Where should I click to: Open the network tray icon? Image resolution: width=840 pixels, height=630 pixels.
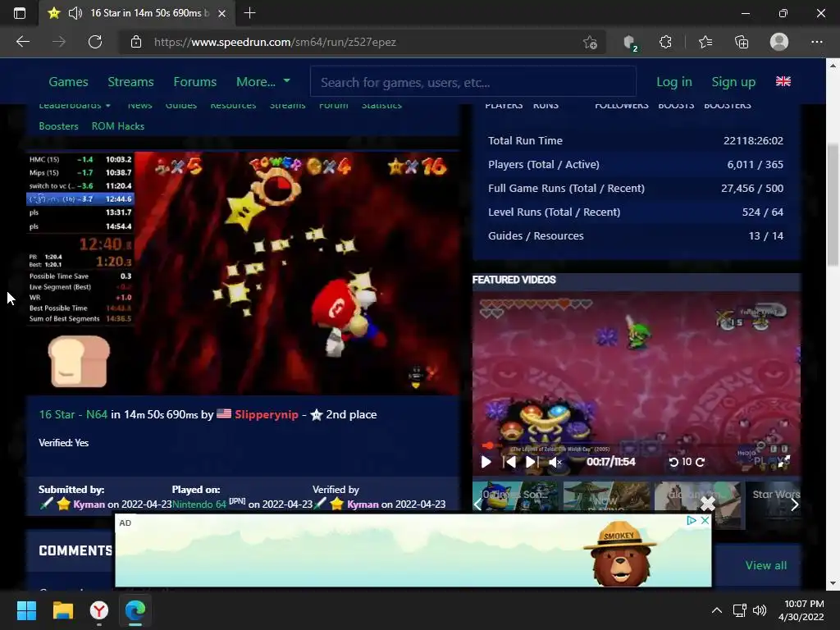(740, 610)
